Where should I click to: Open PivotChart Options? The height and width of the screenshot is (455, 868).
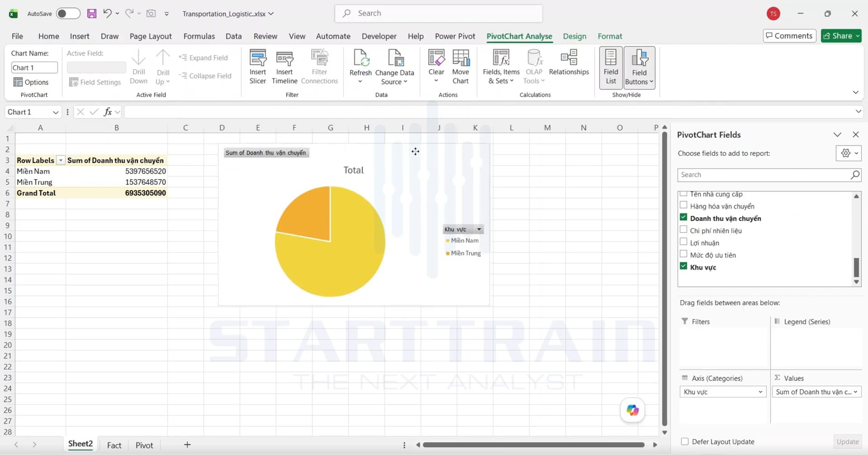pos(31,82)
